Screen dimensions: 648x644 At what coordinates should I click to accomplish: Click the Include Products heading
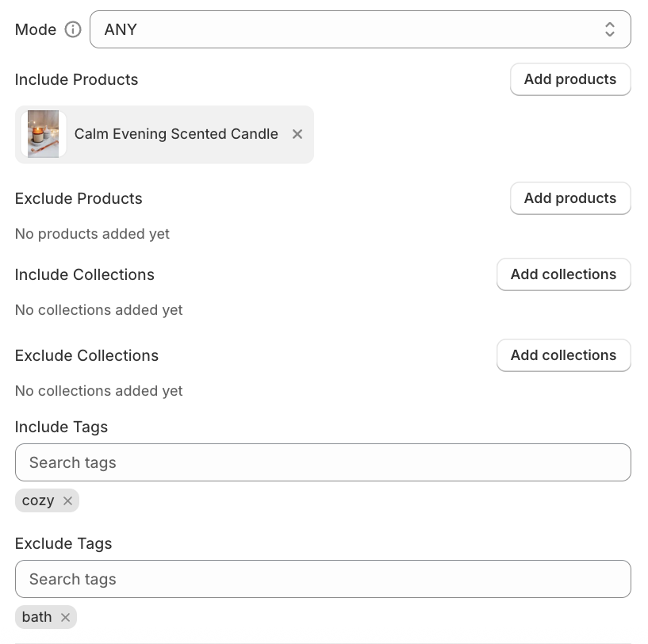point(76,79)
